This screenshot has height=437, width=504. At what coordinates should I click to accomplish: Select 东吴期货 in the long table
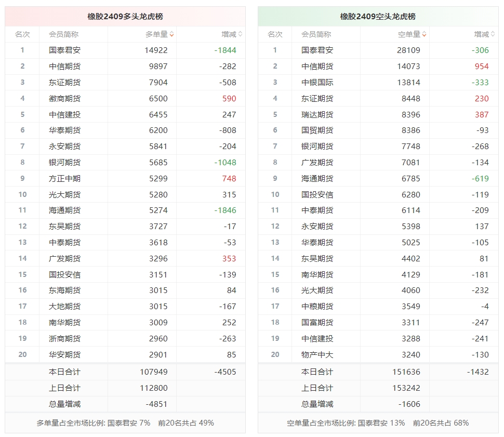64,227
